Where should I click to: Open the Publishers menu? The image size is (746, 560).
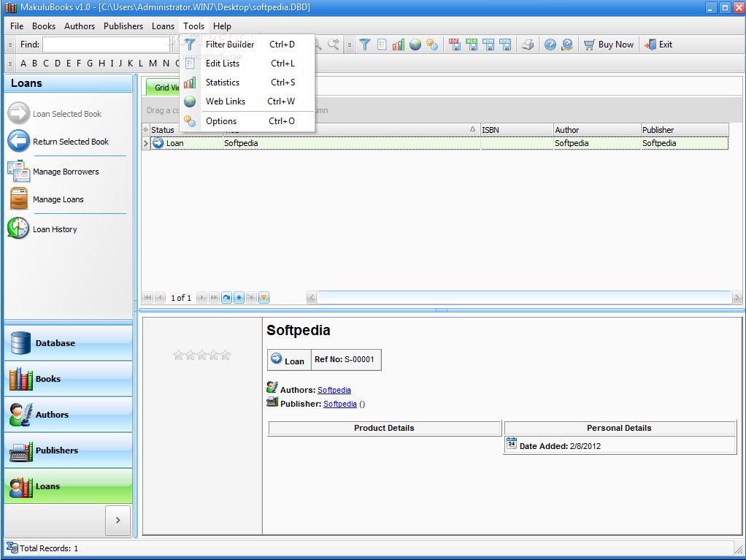123,26
